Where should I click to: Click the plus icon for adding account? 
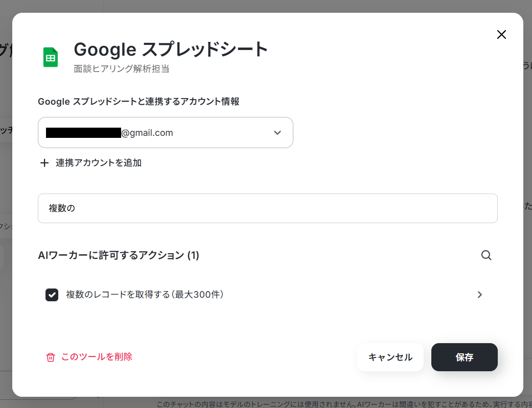click(44, 163)
